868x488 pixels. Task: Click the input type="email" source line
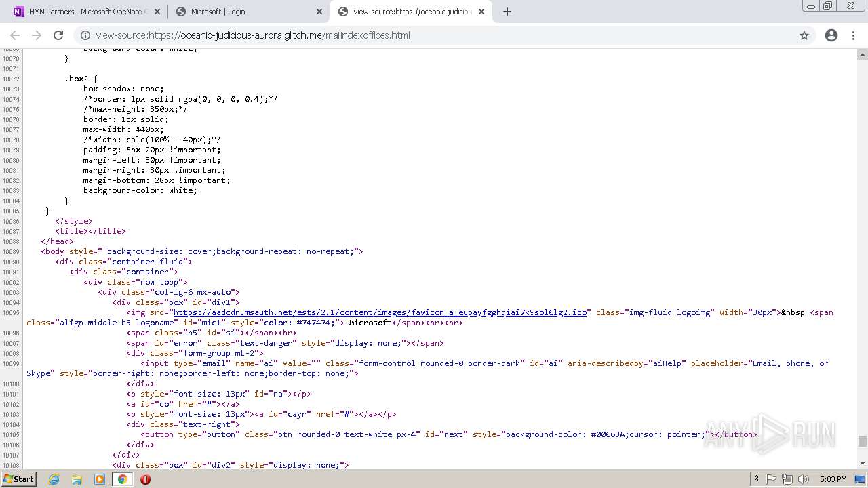[x=427, y=369]
